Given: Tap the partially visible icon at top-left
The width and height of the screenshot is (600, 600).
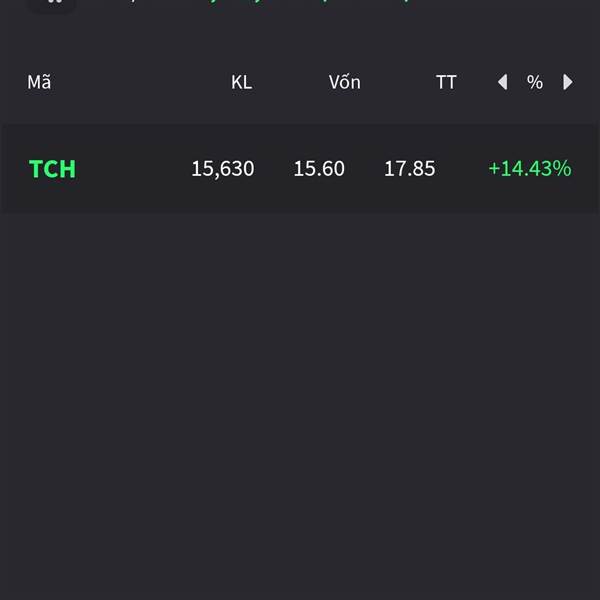Looking at the screenshot, I should [x=54, y=3].
